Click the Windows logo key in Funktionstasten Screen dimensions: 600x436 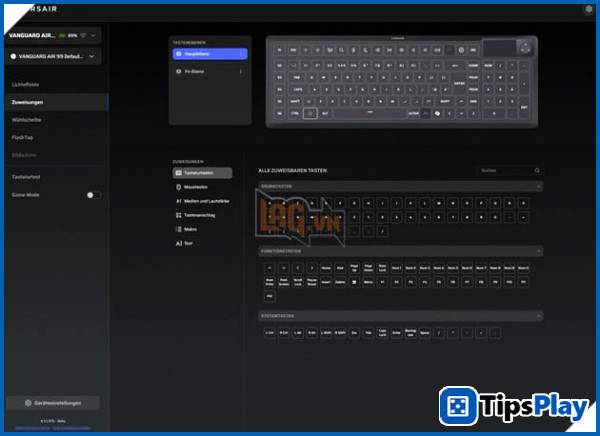pyautogui.click(x=354, y=283)
